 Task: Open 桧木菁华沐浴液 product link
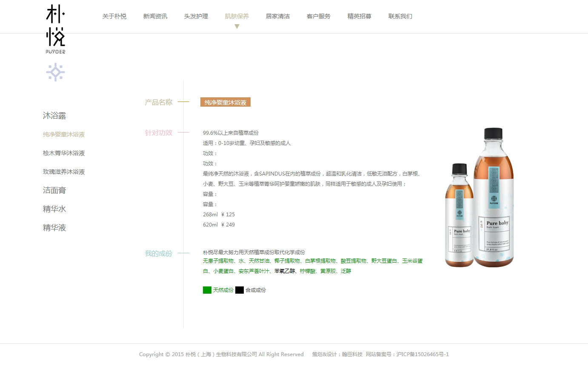tap(64, 153)
